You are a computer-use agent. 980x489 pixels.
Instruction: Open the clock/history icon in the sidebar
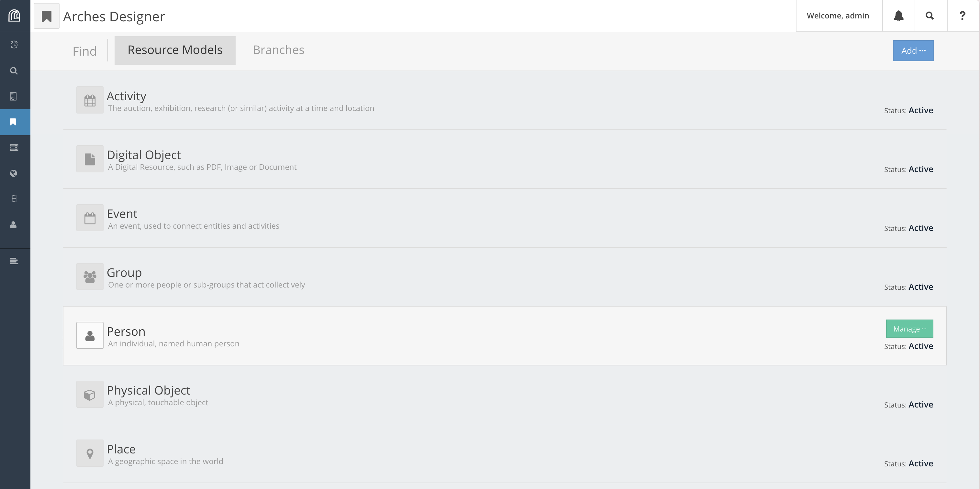click(14, 45)
